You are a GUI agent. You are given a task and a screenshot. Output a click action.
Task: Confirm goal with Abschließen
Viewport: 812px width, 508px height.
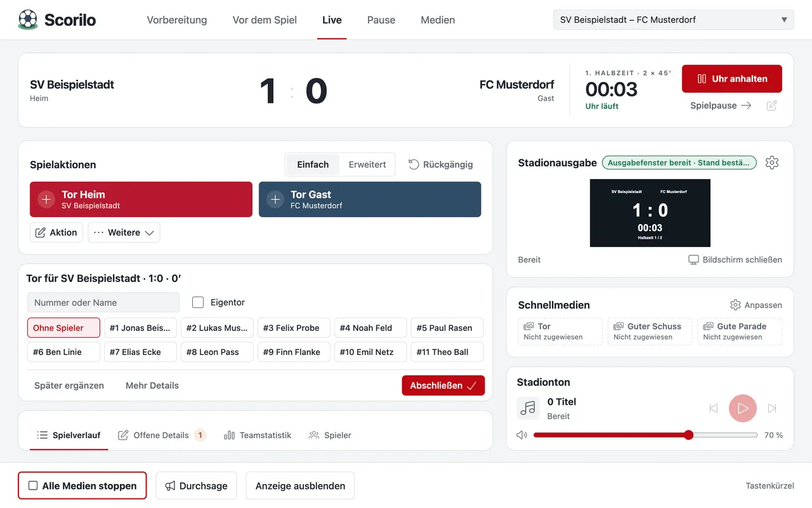[443, 385]
